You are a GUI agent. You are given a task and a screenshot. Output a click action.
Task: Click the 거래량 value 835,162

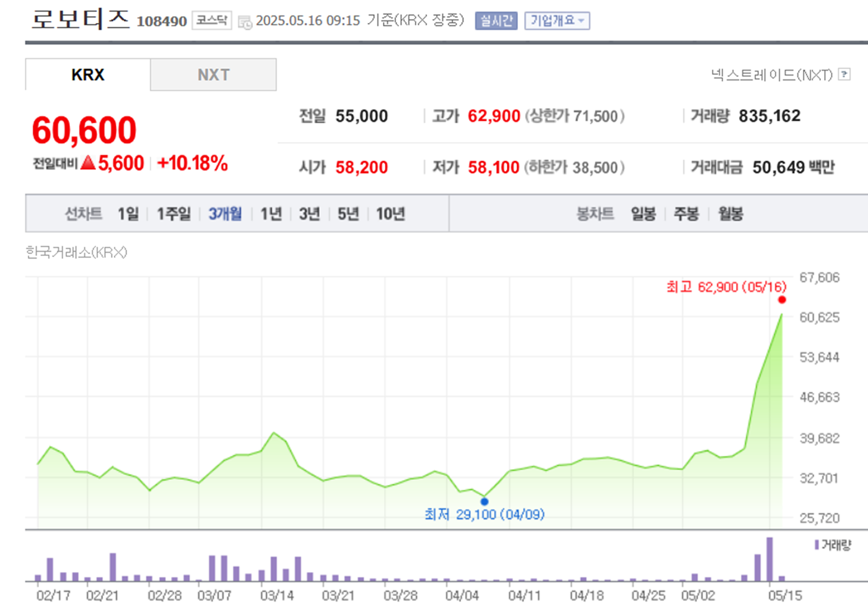[x=769, y=116]
